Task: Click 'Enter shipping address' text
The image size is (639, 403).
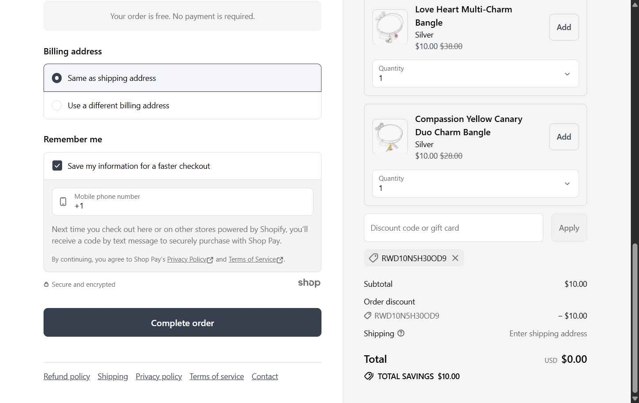Action: (x=548, y=334)
